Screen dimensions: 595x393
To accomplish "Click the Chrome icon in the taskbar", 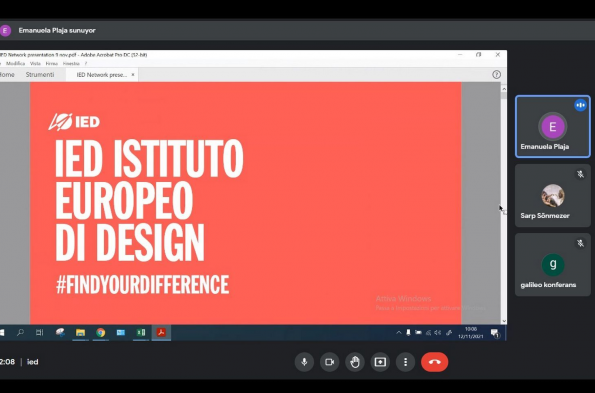I will coord(101,333).
